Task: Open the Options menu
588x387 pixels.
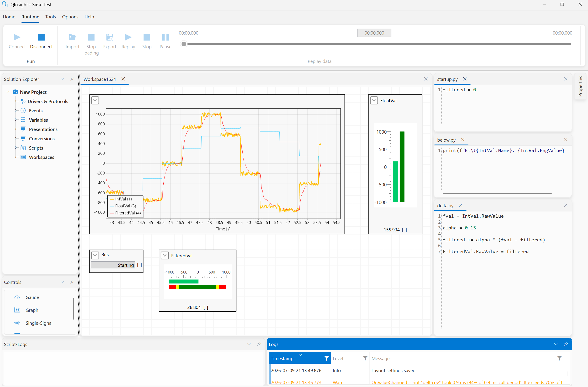Action: (x=70, y=17)
